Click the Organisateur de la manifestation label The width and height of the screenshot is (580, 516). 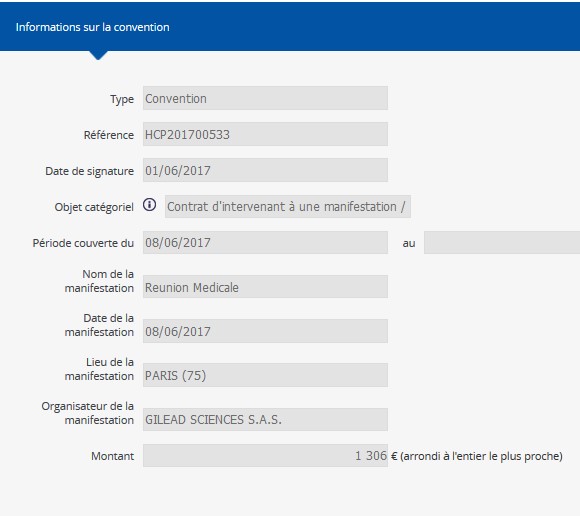(x=88, y=413)
